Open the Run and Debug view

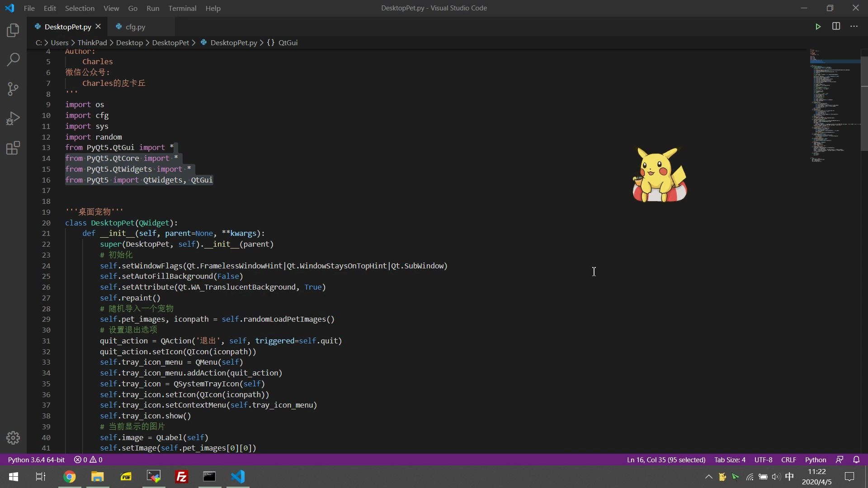tap(13, 118)
